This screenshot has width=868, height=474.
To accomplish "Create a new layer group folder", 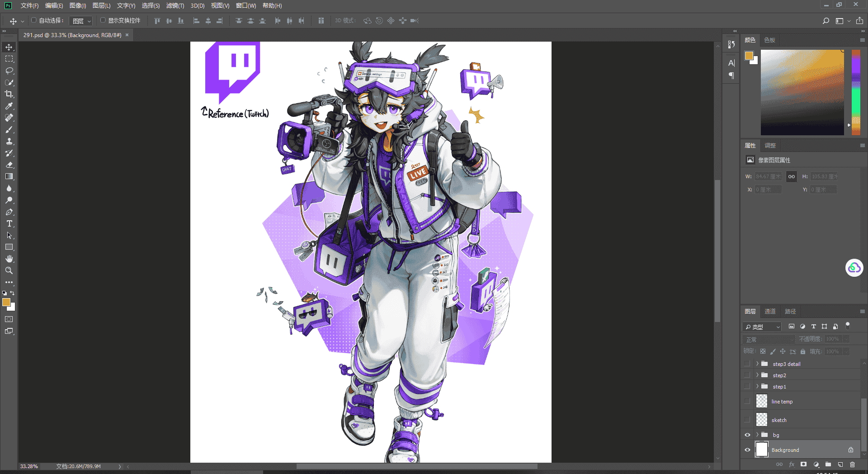I will [x=828, y=465].
